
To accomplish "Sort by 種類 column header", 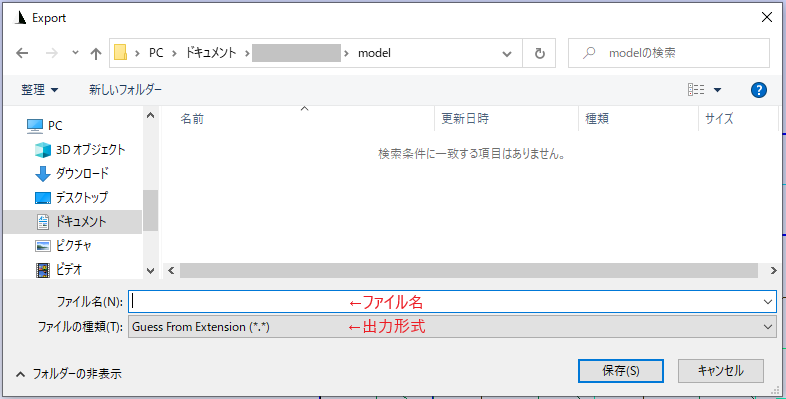I will [x=597, y=119].
